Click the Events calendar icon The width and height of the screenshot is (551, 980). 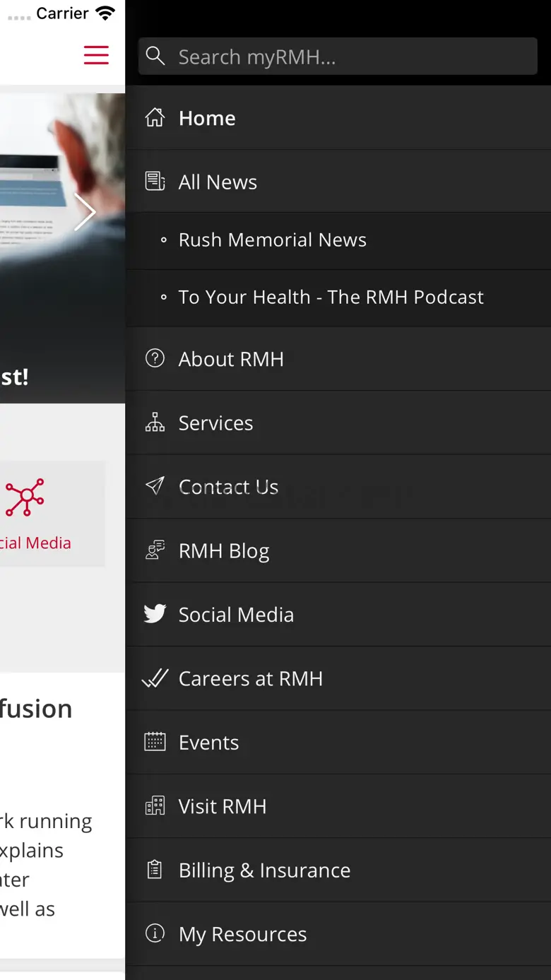click(x=155, y=741)
